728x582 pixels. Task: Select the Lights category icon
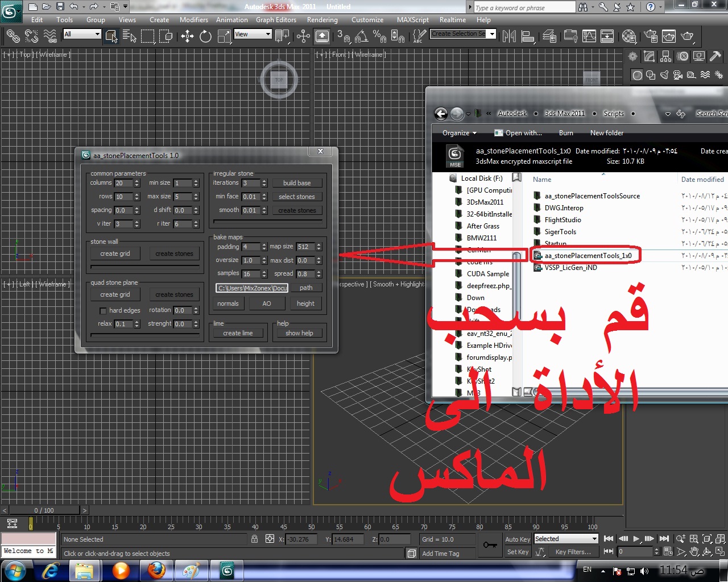(x=664, y=75)
